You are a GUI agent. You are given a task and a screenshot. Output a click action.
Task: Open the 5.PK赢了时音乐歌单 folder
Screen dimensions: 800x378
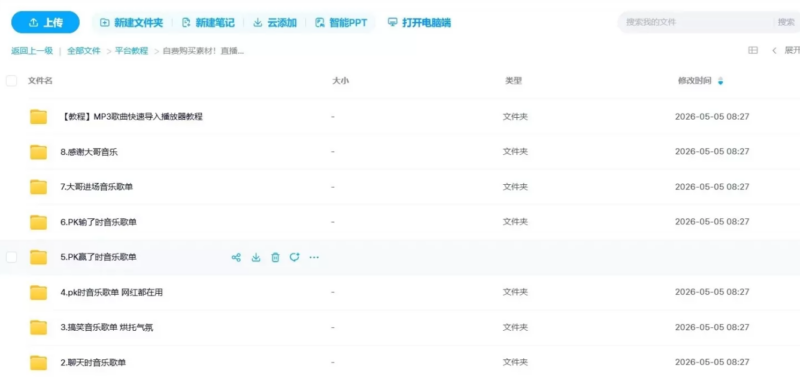(98, 257)
